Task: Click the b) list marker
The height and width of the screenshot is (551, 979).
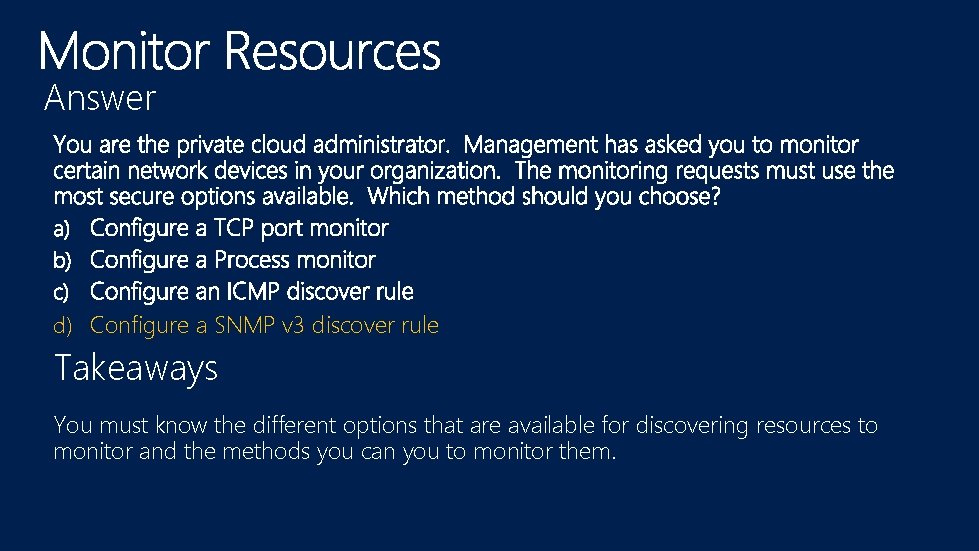Action: [x=62, y=260]
